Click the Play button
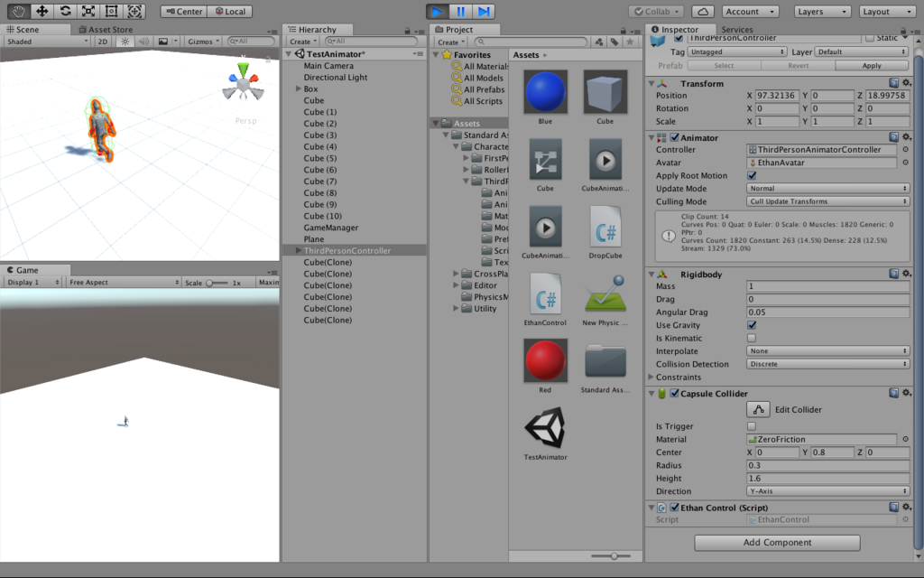 [x=438, y=11]
